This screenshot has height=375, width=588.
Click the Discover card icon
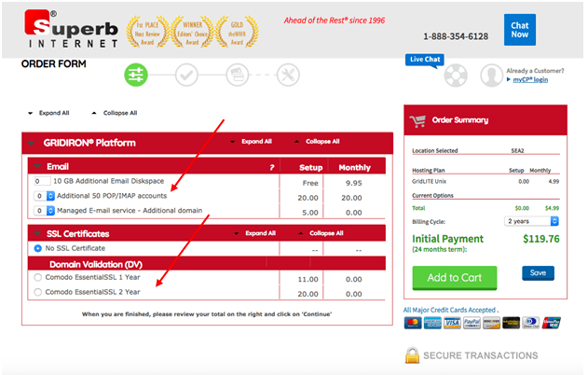pos(491,323)
